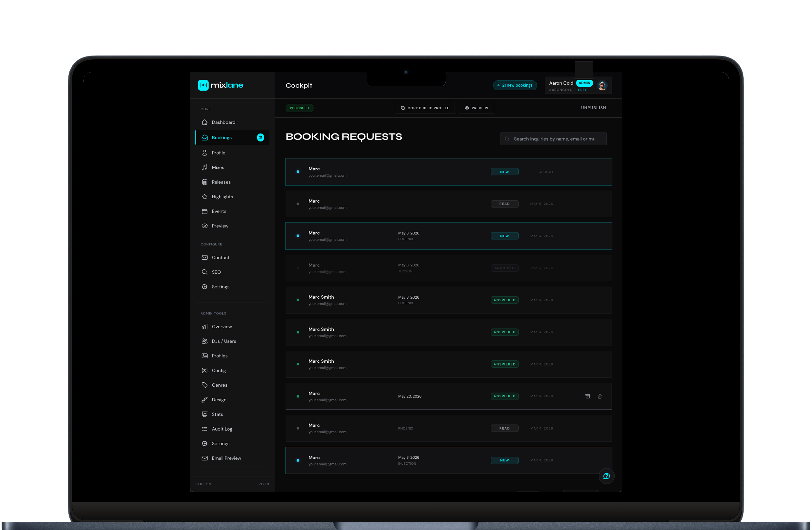
Task: Click the 6D AGO timestamp
Action: [545, 172]
